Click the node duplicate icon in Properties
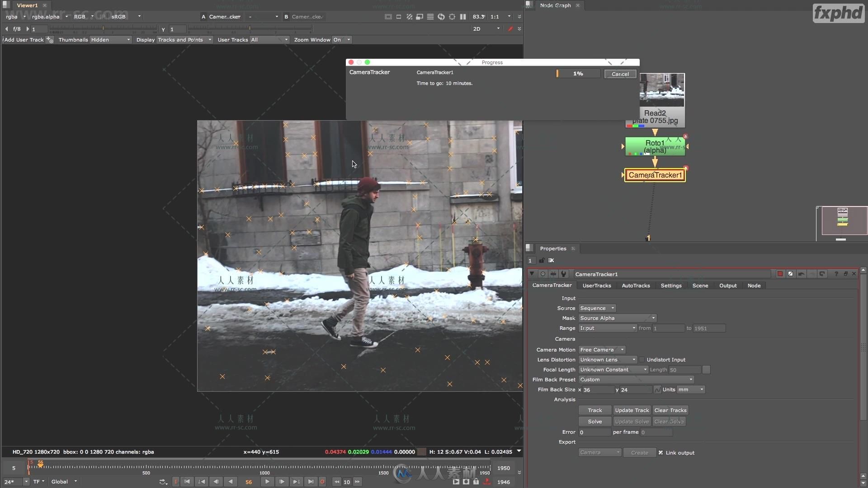 (847, 274)
